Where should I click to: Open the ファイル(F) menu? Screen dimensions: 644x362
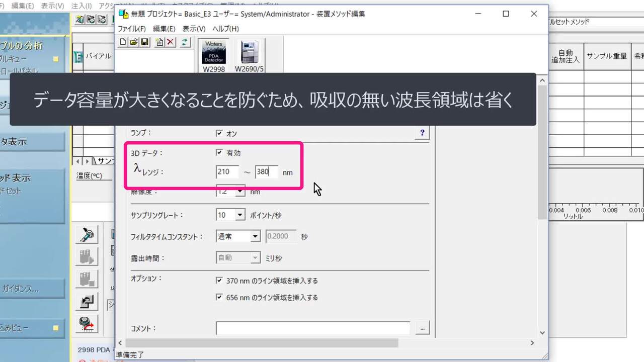pos(132,29)
